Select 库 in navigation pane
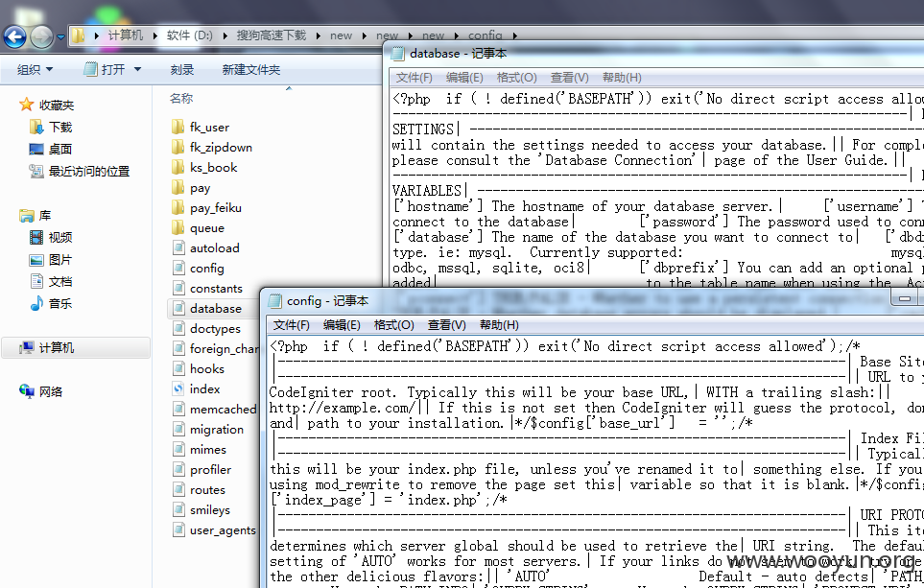This screenshot has width=924, height=588. click(36, 216)
